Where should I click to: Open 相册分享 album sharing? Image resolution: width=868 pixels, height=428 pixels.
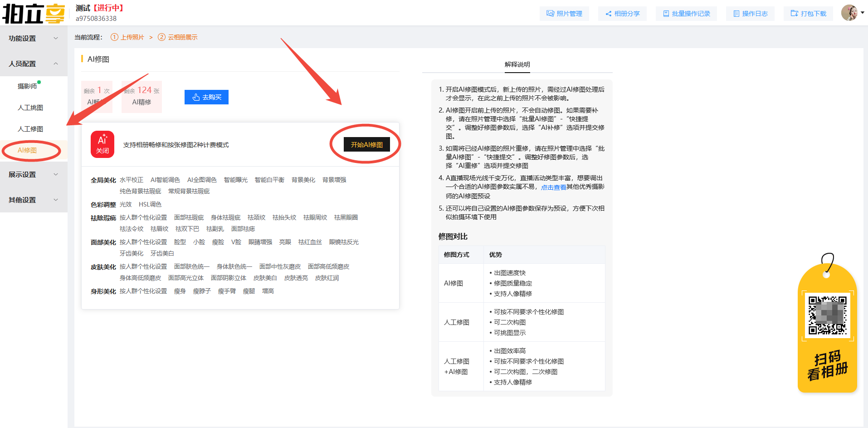pyautogui.click(x=622, y=14)
